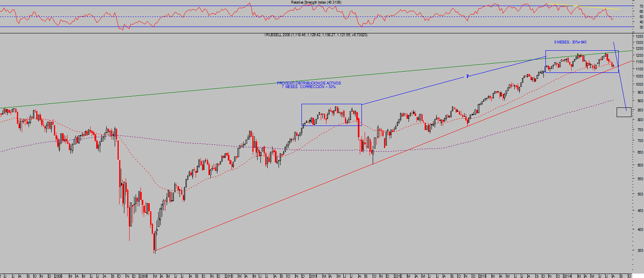Click the RSI 30 level axis label

pos(641,27)
